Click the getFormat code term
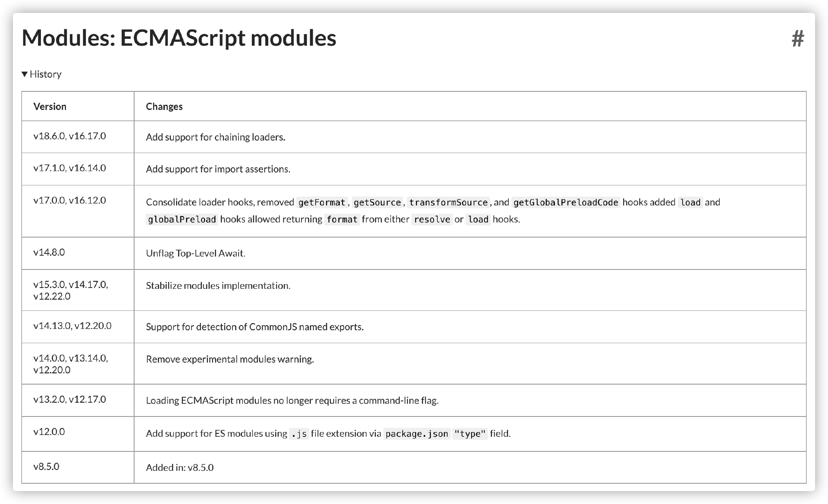The height and width of the screenshot is (504, 828). click(x=322, y=203)
